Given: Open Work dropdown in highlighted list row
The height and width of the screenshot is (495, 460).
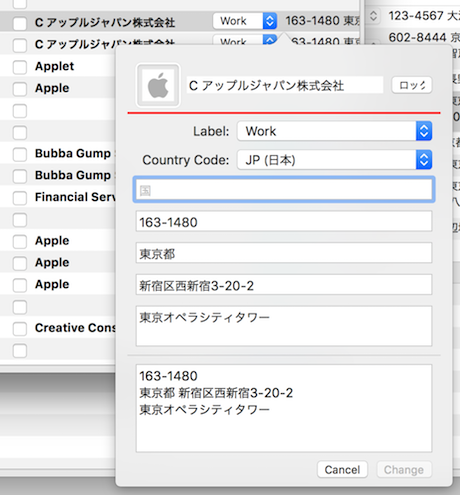Looking at the screenshot, I should (x=245, y=21).
